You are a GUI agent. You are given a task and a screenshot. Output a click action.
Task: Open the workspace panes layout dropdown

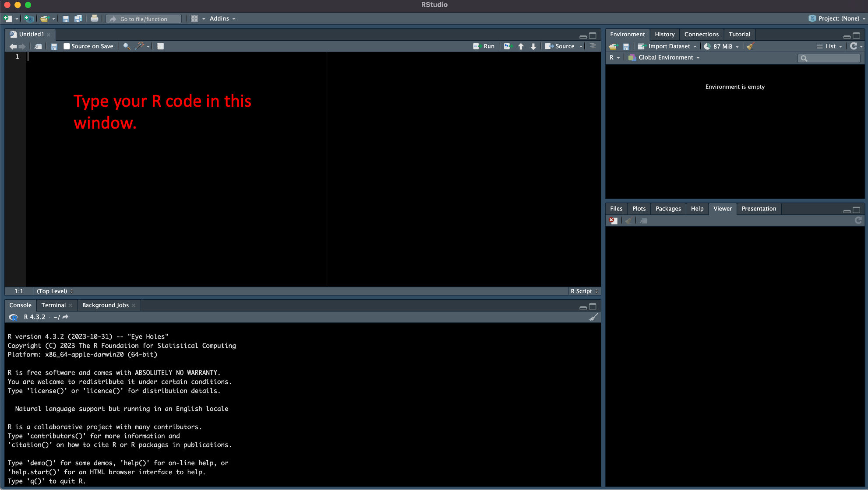point(198,18)
